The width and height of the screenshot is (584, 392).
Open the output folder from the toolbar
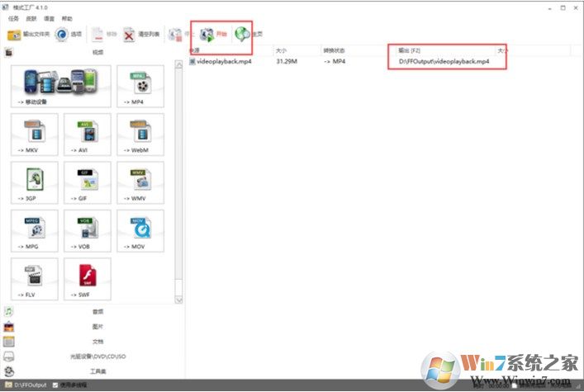click(x=28, y=35)
